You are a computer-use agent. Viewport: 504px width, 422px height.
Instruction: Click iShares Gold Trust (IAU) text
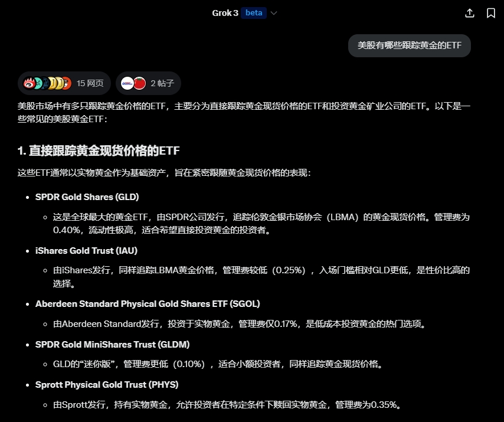click(x=86, y=251)
